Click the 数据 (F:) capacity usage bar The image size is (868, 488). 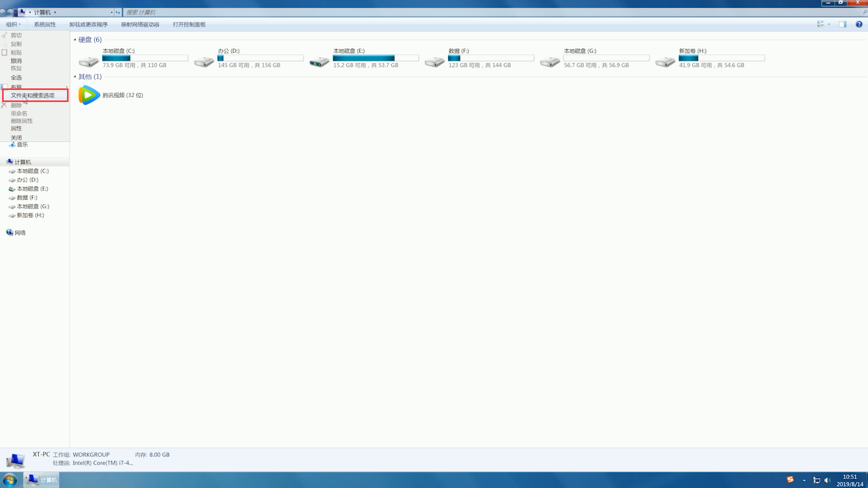(491, 58)
